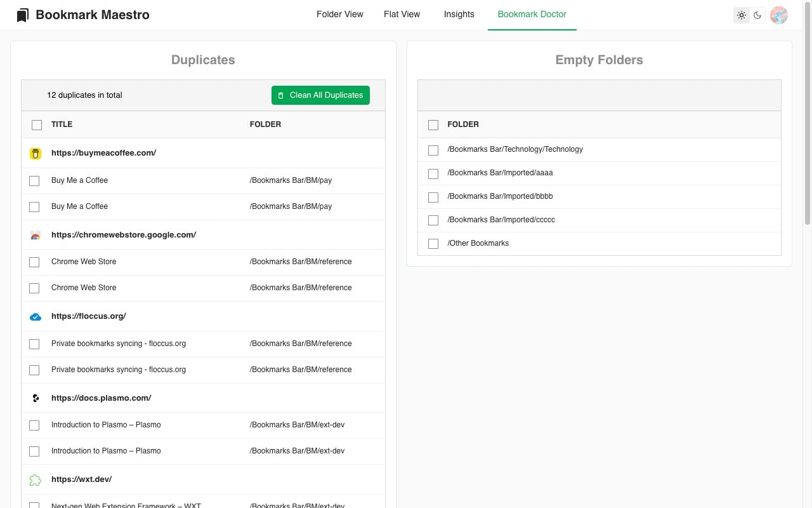
Task: Toggle the select-all checkbox in Duplicates header
Action: pyautogui.click(x=37, y=124)
